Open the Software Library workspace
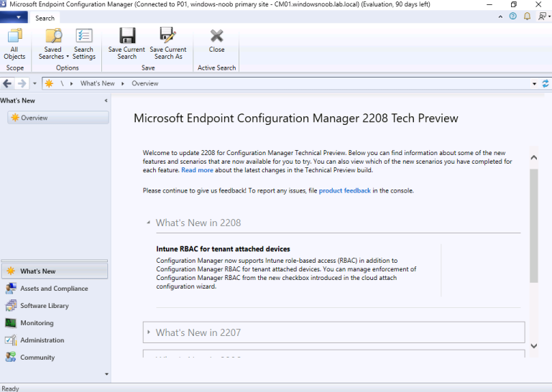Screen dimensions: 552x392 tap(45, 306)
